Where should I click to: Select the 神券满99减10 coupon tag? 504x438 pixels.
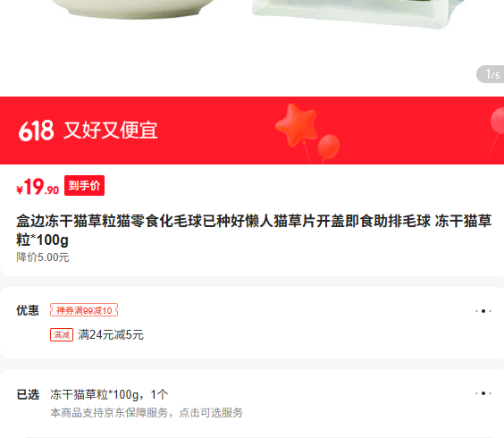click(x=84, y=310)
